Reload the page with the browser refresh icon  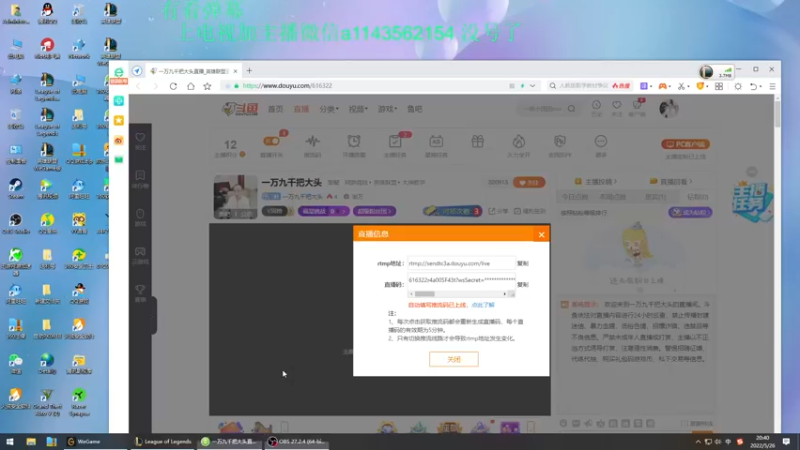173,86
